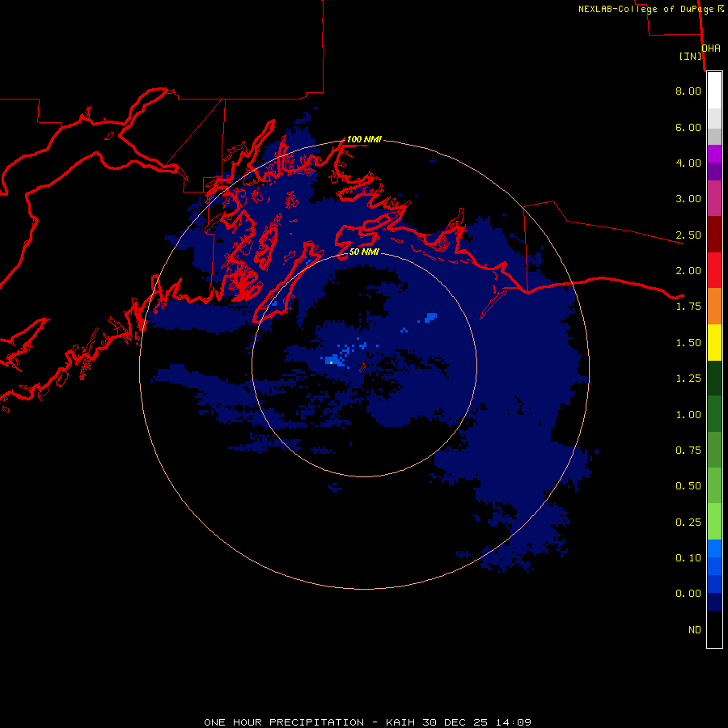Click the 50 NMI range ring label

[x=364, y=252]
